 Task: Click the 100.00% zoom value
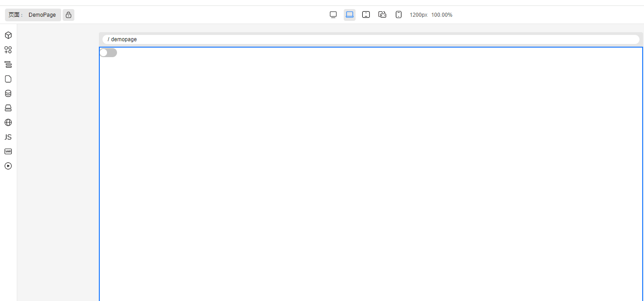[442, 15]
